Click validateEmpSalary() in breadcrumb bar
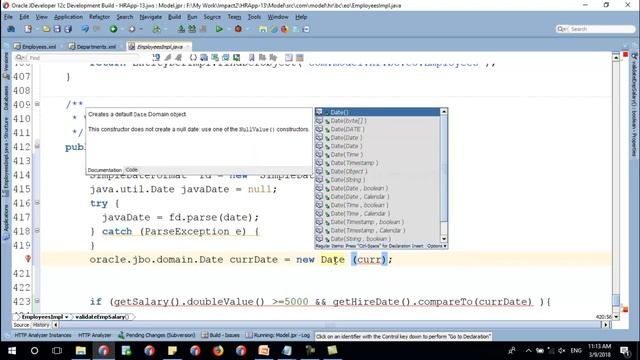 tap(102, 317)
